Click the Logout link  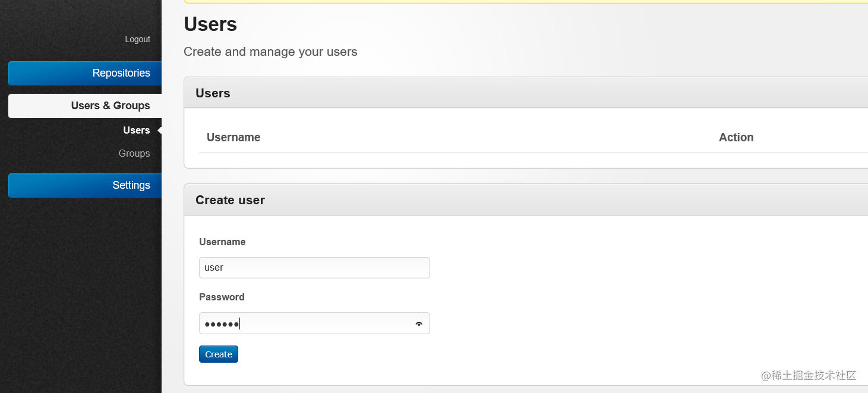[x=137, y=39]
